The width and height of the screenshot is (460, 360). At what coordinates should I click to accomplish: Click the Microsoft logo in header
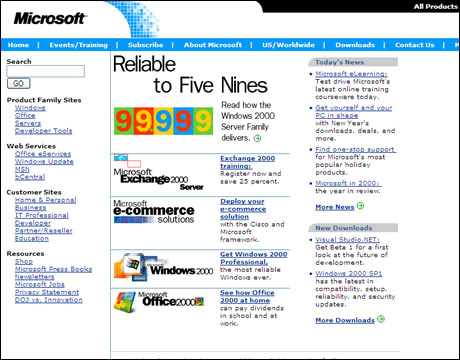[x=50, y=18]
